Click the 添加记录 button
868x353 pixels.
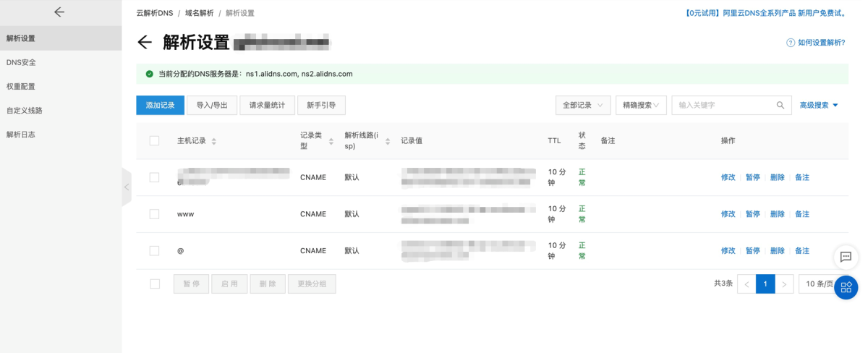pyautogui.click(x=160, y=106)
